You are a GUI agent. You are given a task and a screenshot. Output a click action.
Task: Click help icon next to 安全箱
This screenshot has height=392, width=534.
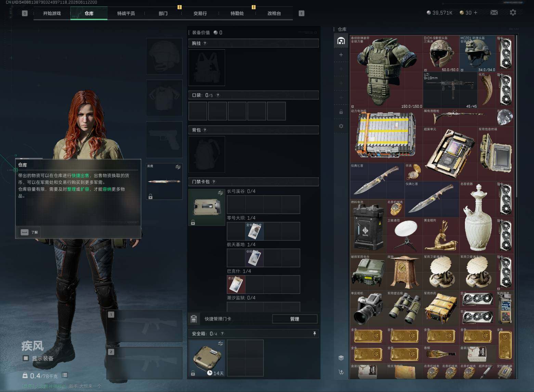pyautogui.click(x=222, y=334)
